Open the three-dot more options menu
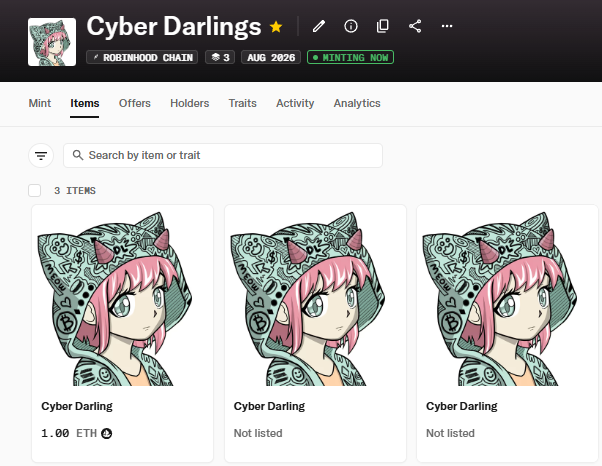The width and height of the screenshot is (602, 466). (x=447, y=26)
